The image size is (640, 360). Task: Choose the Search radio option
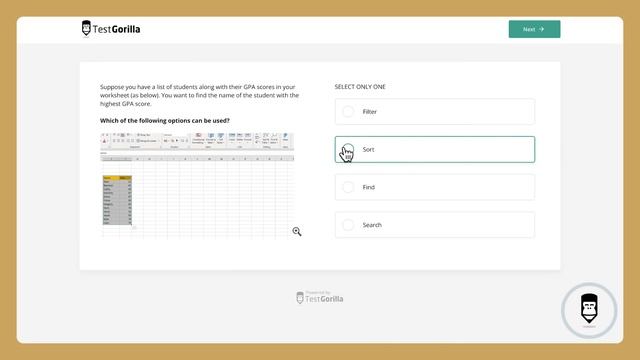[x=435, y=225]
